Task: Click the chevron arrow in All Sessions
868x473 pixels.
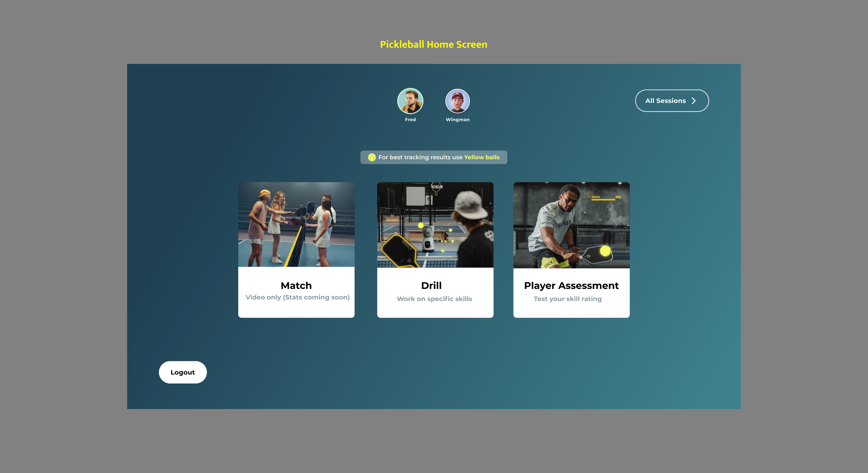Action: click(x=694, y=101)
